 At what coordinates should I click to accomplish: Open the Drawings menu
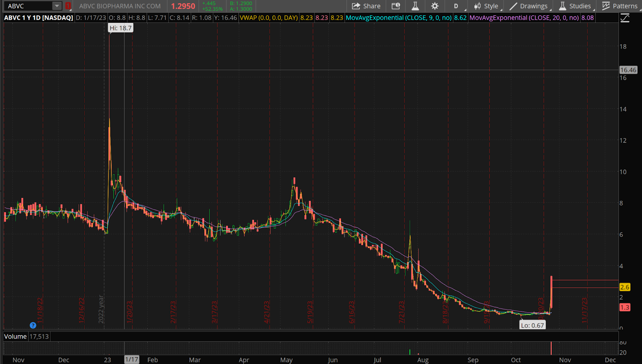[528, 6]
